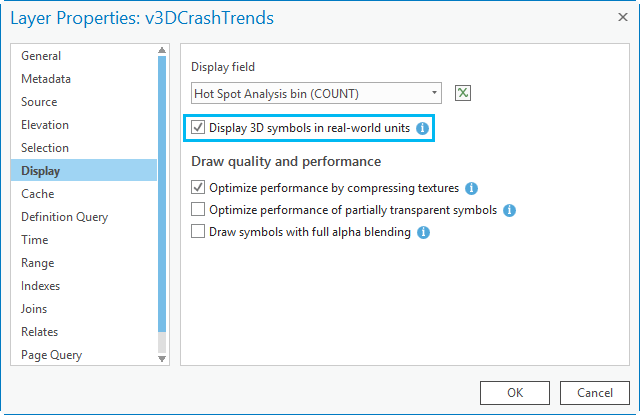Toggle Display 3D symbols in real-world units
The height and width of the screenshot is (415, 640).
click(198, 128)
